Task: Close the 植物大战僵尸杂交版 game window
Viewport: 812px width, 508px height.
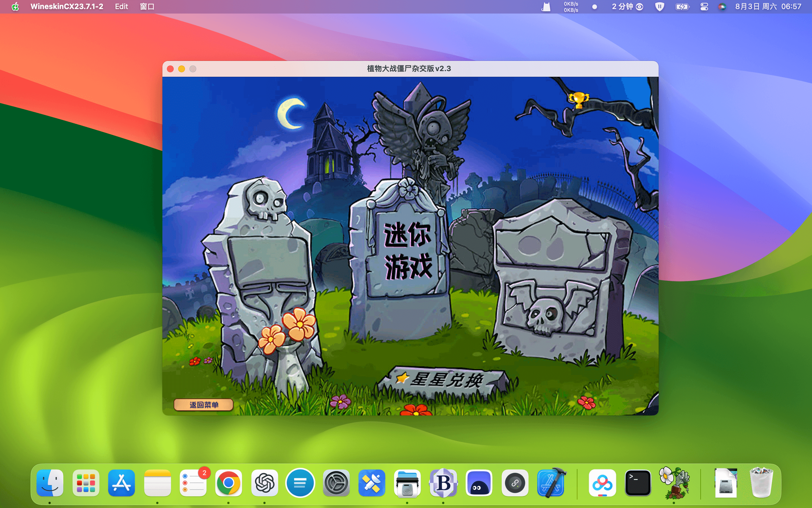Action: pyautogui.click(x=170, y=69)
